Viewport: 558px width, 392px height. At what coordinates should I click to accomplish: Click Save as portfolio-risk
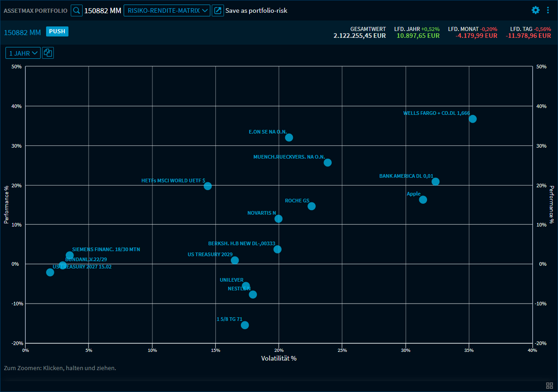[256, 10]
